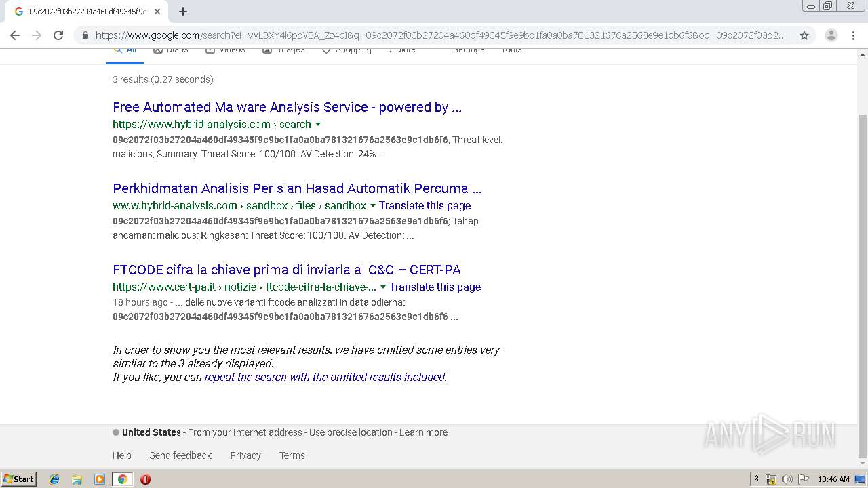868x488 pixels.
Task: Open the Windows Start menu
Action: [x=19, y=479]
